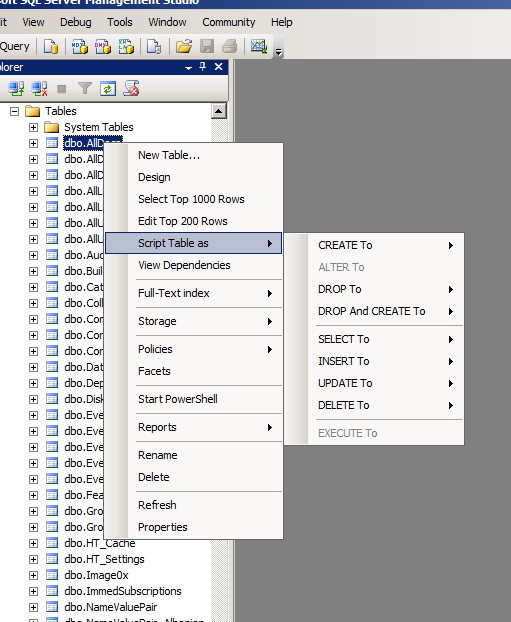Open the Reports submenu
This screenshot has height=622, width=511.
coord(194,427)
